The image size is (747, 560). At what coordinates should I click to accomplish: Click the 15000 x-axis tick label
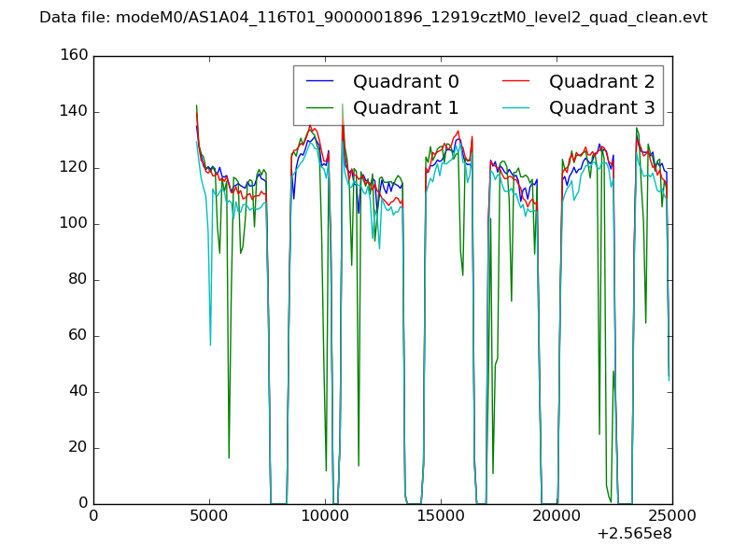point(441,516)
